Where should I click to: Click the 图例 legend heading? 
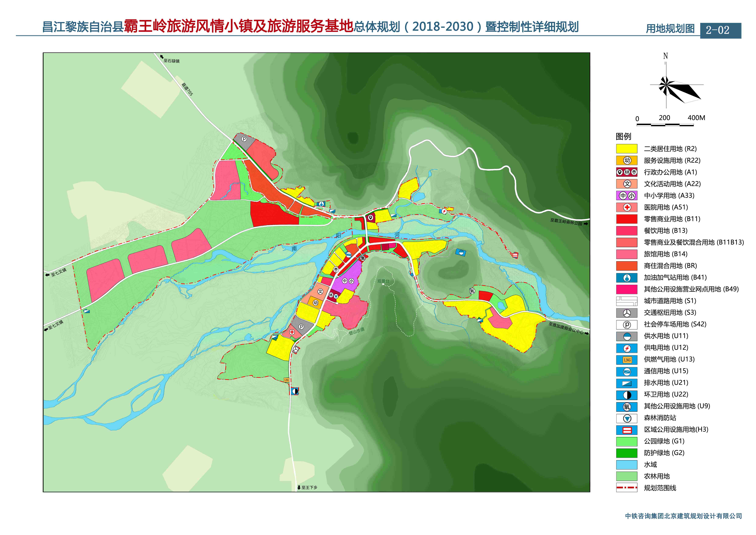623,136
